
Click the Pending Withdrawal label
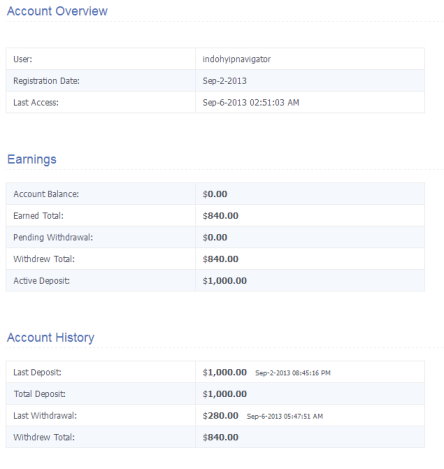click(53, 237)
